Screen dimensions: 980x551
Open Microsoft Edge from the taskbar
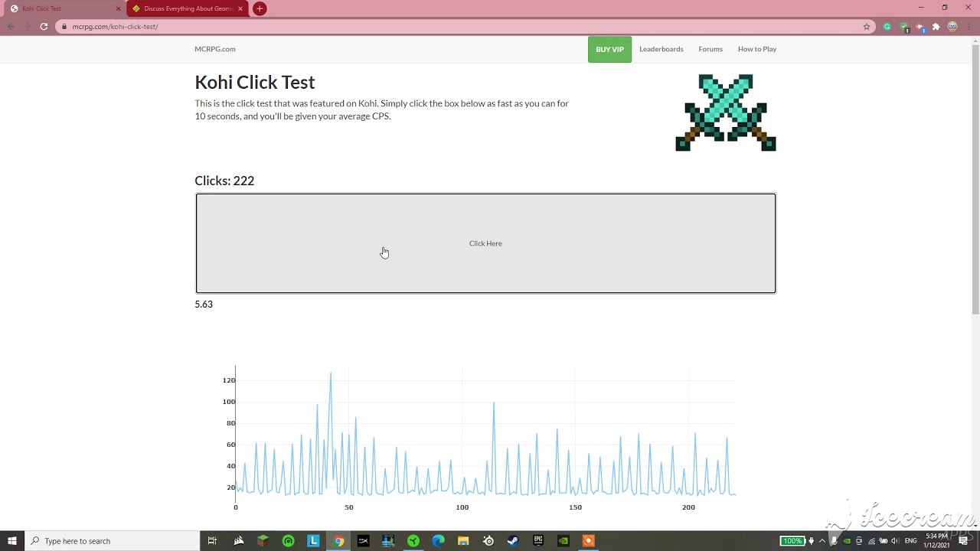(438, 541)
